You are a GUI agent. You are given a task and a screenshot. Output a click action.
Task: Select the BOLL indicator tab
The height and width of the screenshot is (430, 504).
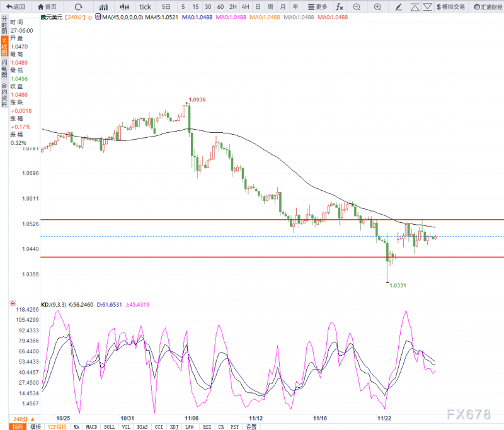(x=109, y=427)
